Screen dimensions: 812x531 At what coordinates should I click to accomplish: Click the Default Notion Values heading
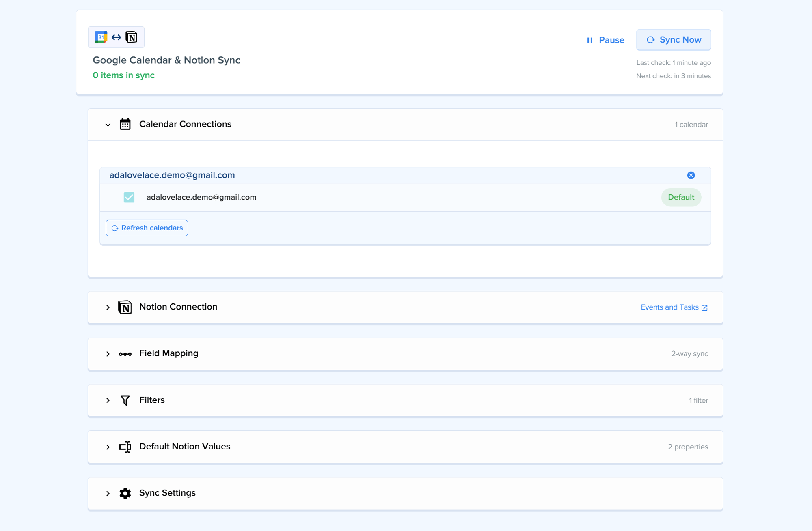(185, 446)
